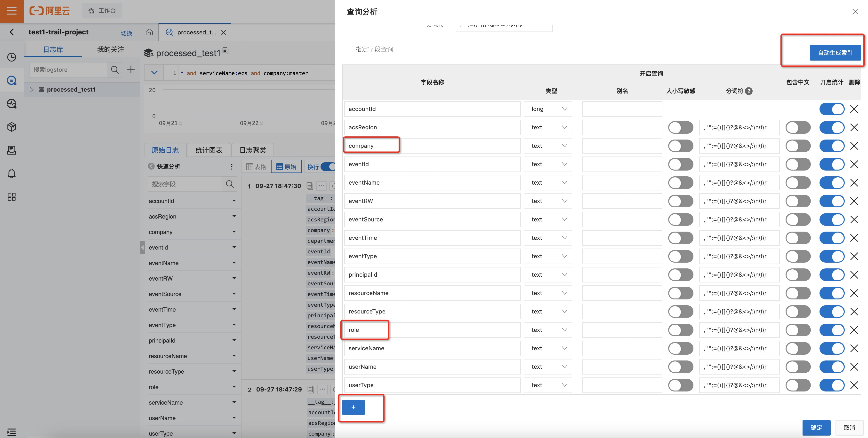
Task: Click the clock icon in left sidebar
Action: (x=11, y=57)
